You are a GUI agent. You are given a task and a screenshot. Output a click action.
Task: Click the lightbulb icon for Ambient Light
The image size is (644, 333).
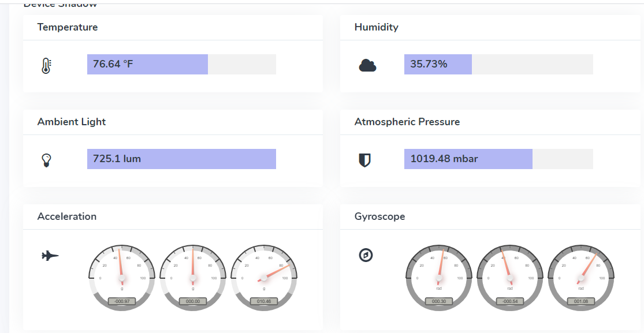pos(47,160)
